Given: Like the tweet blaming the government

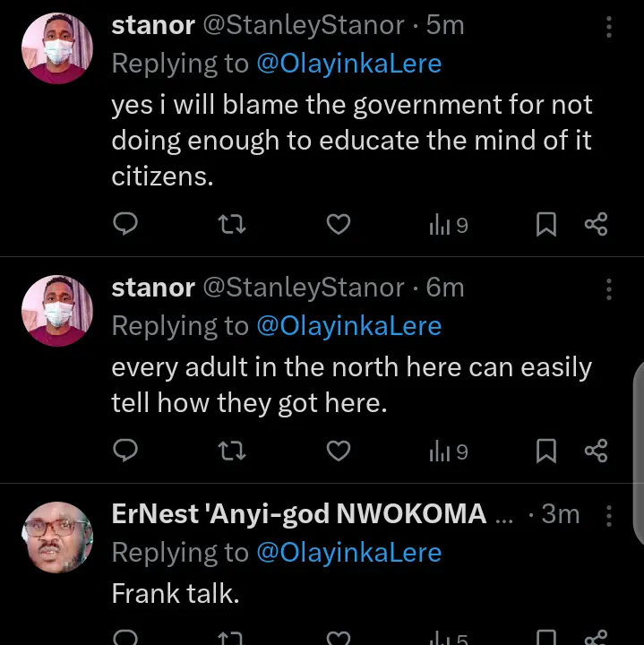Looking at the screenshot, I should [338, 224].
